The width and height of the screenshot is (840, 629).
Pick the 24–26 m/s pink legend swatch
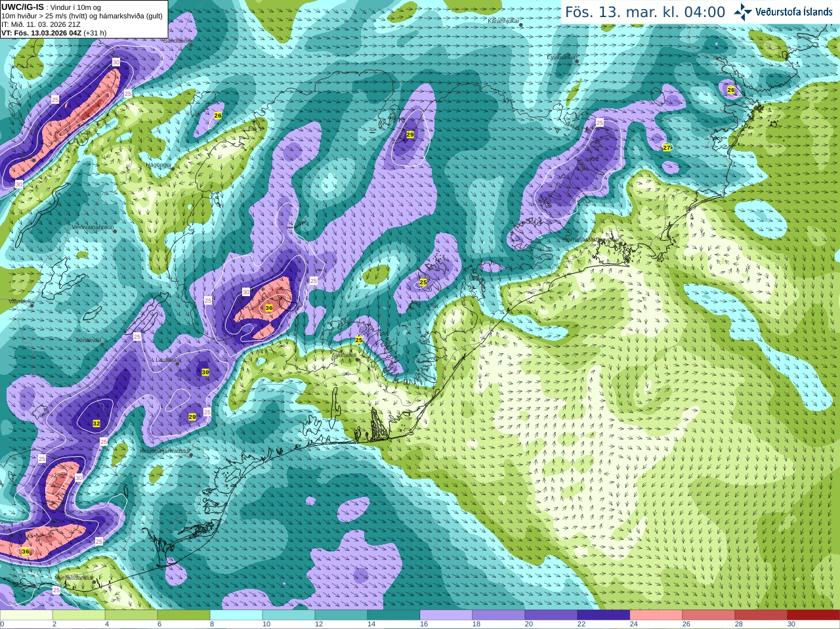coord(656,615)
